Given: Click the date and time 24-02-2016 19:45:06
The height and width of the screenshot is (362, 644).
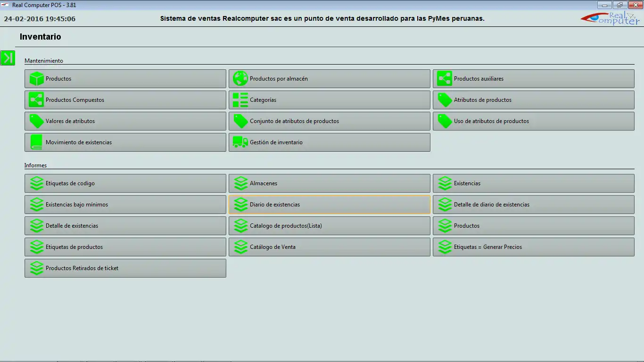Looking at the screenshot, I should point(40,19).
